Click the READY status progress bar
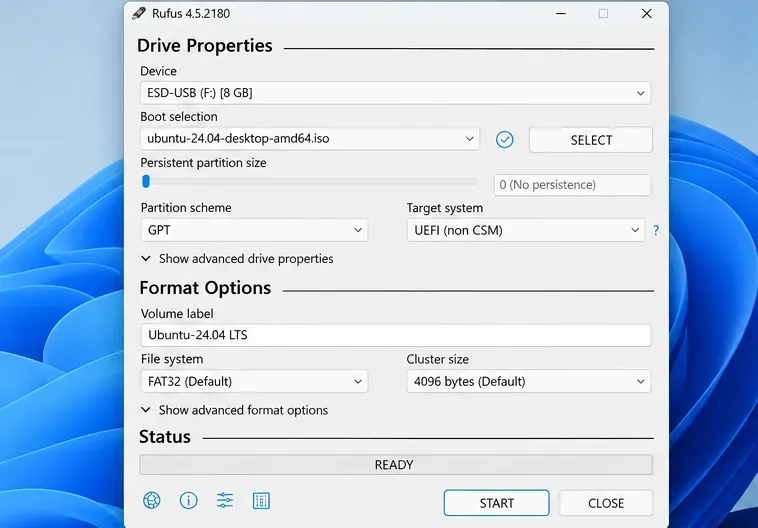 tap(396, 465)
